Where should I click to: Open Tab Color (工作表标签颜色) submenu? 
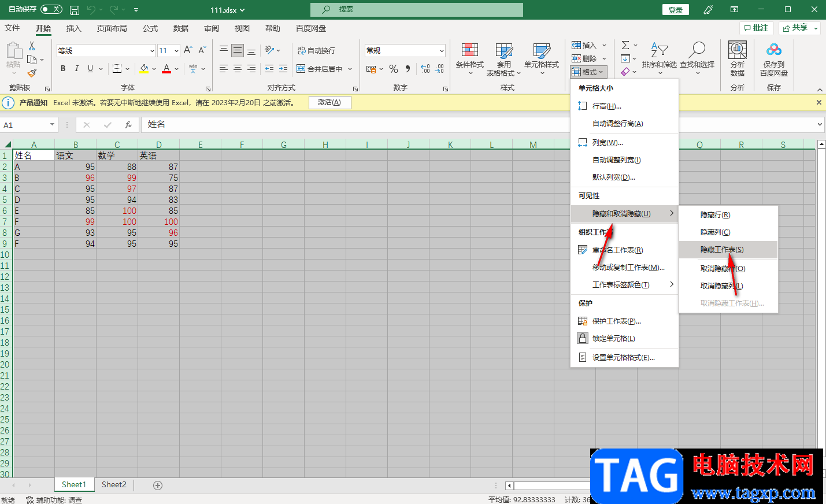pyautogui.click(x=624, y=285)
